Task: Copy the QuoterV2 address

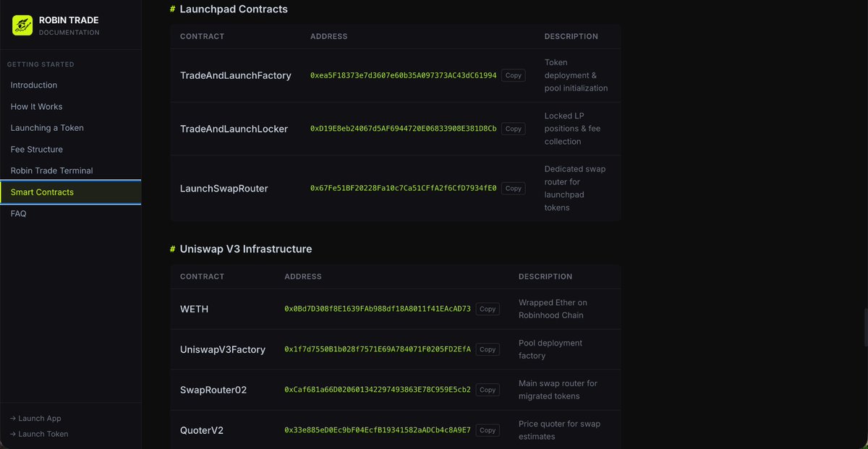Action: 488,430
